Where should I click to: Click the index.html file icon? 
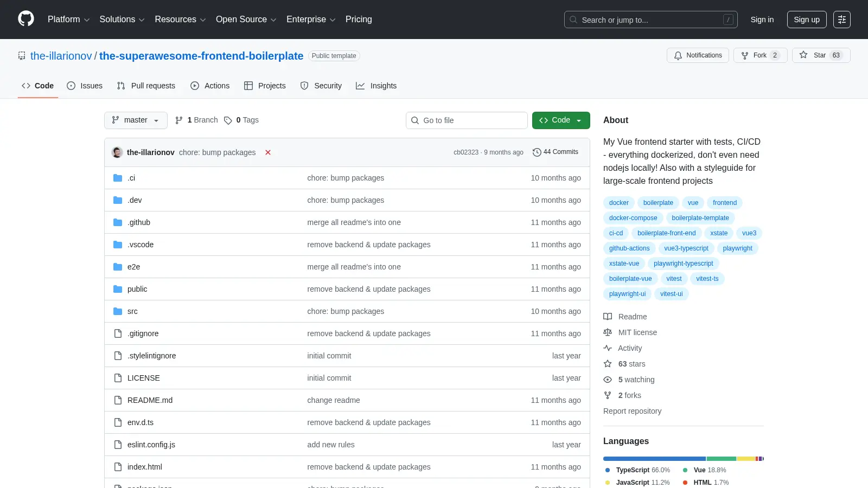pyautogui.click(x=118, y=467)
